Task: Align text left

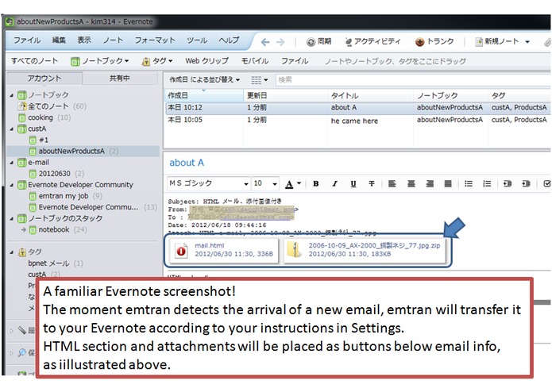Action: 392,183
